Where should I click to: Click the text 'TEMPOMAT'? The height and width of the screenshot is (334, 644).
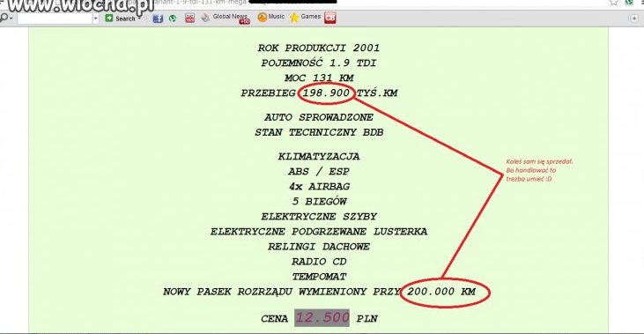(x=319, y=277)
